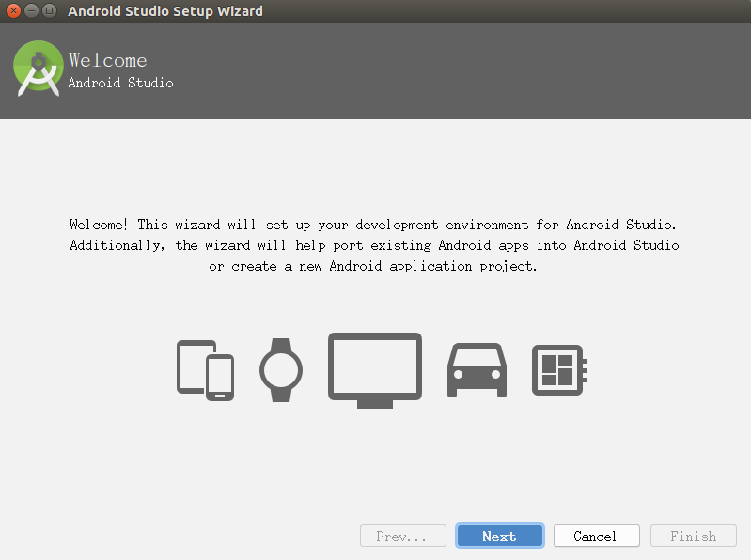The image size is (751, 560).
Task: Select the TV screen icon
Action: [375, 370]
